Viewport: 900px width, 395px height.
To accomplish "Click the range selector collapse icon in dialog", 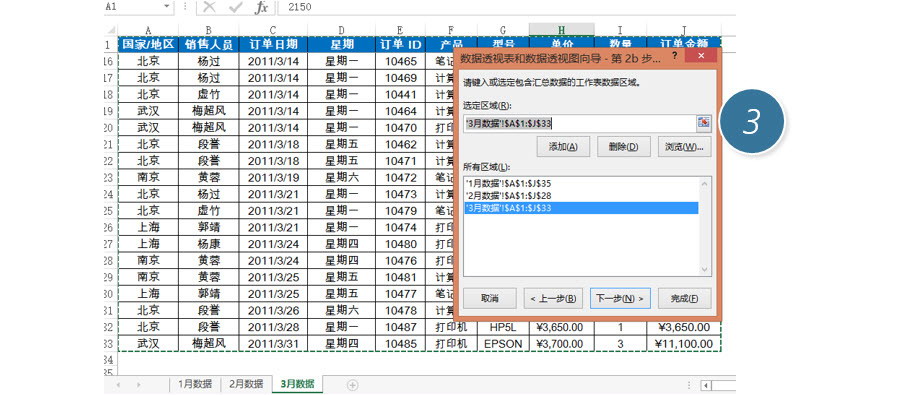I will [704, 122].
